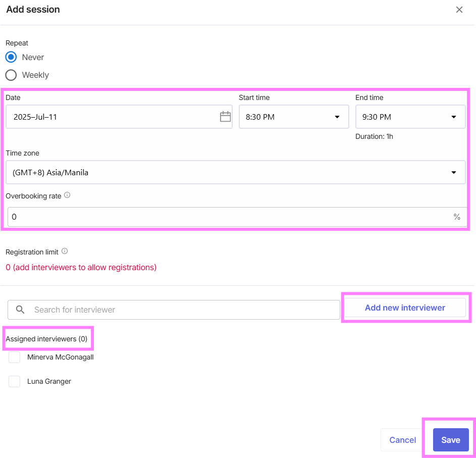Click Add new interviewer button

405,308
